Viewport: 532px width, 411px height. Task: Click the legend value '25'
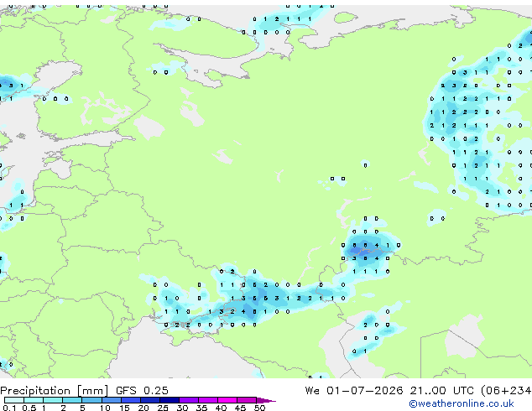(163, 408)
